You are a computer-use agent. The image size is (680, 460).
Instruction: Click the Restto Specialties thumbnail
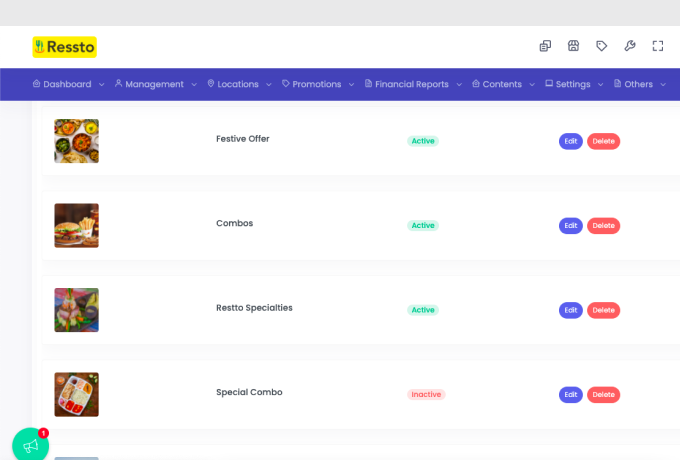pos(76,310)
